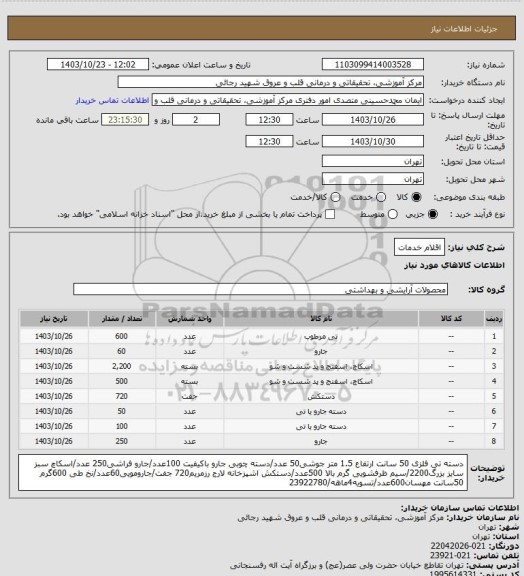Select the کالا/خدمت radio button
The width and height of the screenshot is (524, 576).
(335, 197)
